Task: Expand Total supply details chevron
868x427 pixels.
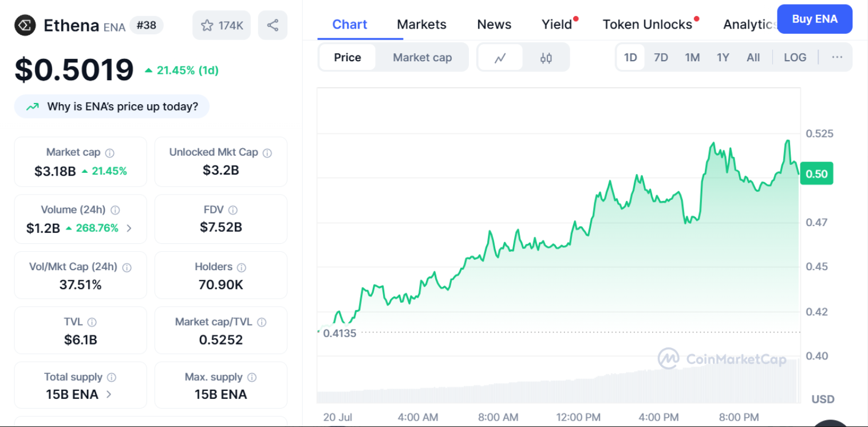Action: pyautogui.click(x=109, y=394)
